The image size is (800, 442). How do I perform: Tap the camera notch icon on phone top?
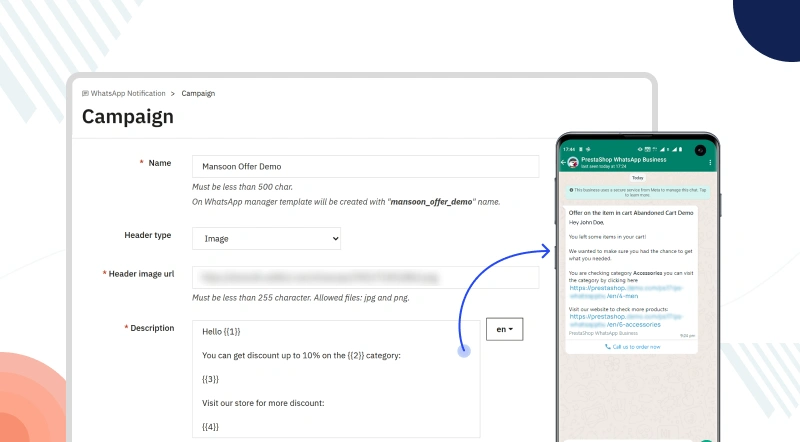coord(701,149)
